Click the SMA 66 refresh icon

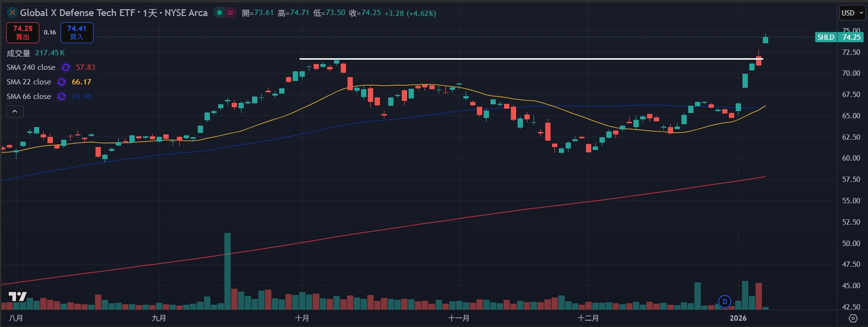click(x=62, y=97)
